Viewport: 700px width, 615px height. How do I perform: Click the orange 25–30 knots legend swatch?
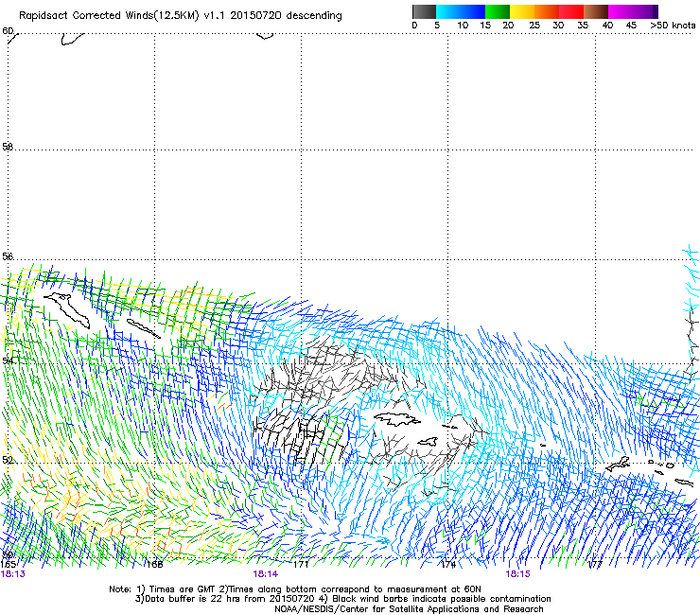point(547,11)
